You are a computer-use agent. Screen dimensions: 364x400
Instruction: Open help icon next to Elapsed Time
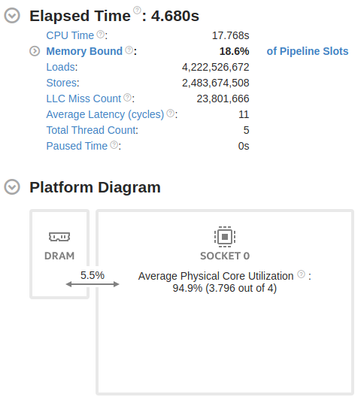(137, 10)
